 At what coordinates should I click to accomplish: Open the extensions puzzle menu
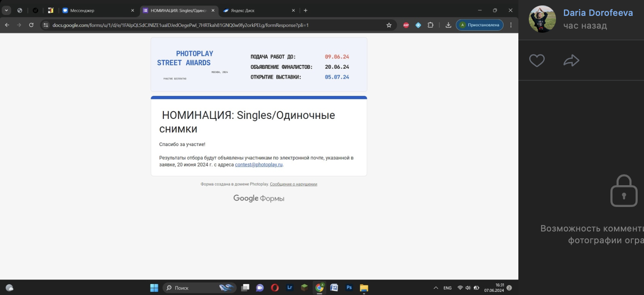pyautogui.click(x=430, y=25)
